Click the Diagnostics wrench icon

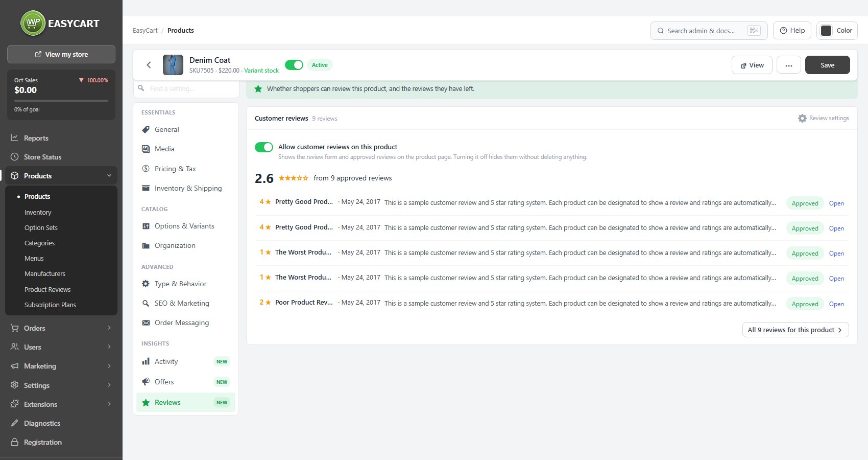[x=14, y=423]
